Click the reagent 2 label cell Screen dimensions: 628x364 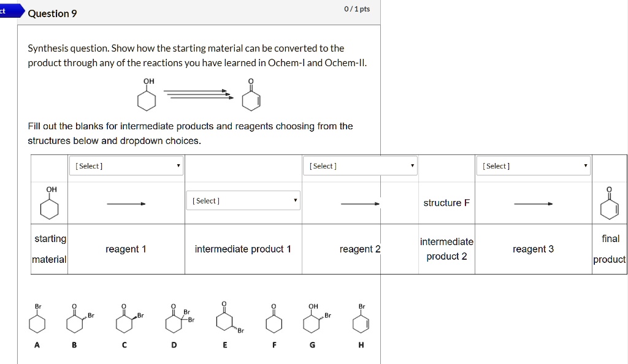[360, 249]
